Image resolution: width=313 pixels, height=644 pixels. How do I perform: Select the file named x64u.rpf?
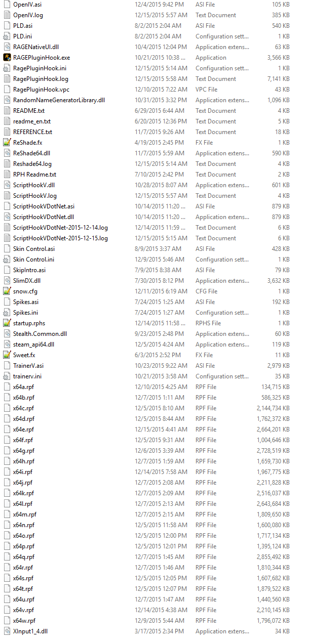(24, 599)
